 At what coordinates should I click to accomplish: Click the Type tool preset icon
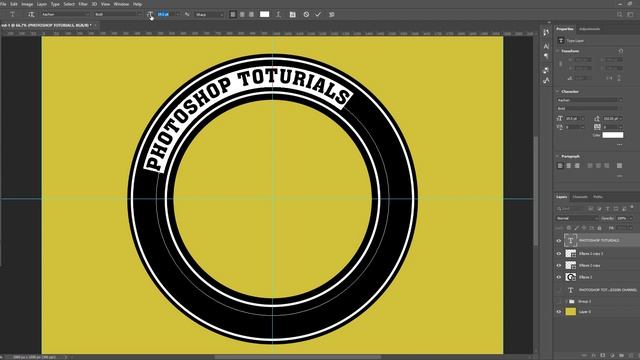pos(12,14)
